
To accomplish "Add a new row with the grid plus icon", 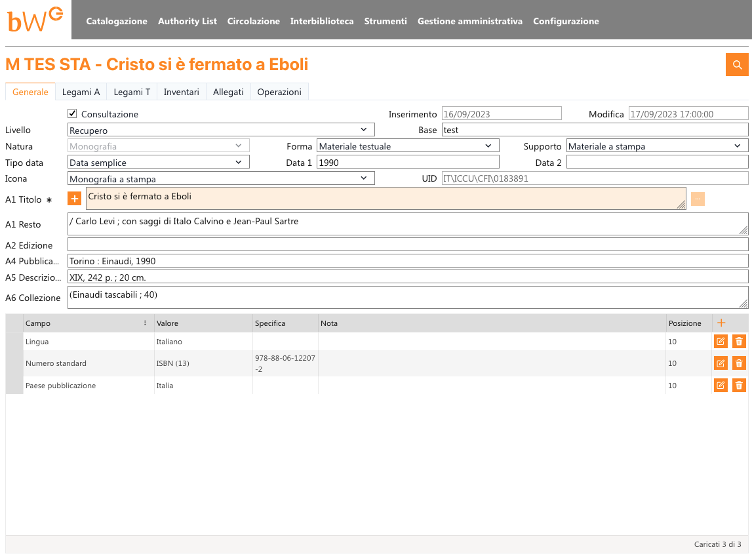I will click(721, 323).
